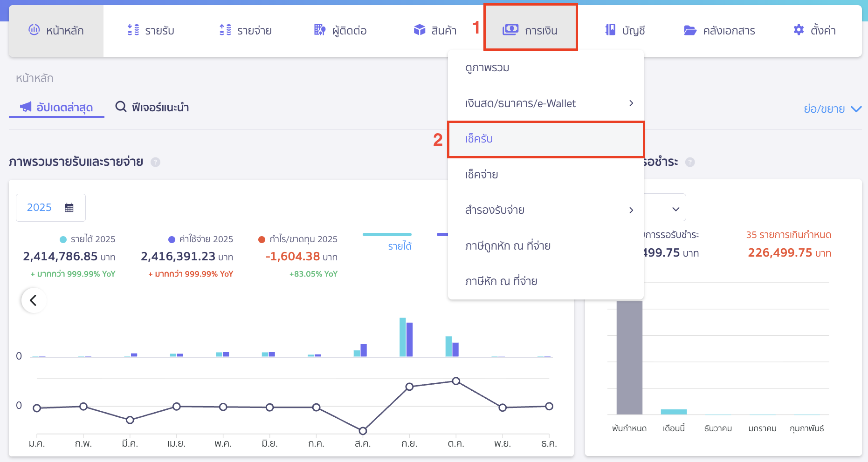Image resolution: width=868 pixels, height=462 pixels.
Task: Open document library folder icon (คลังเอกสาร)
Action: (x=690, y=30)
